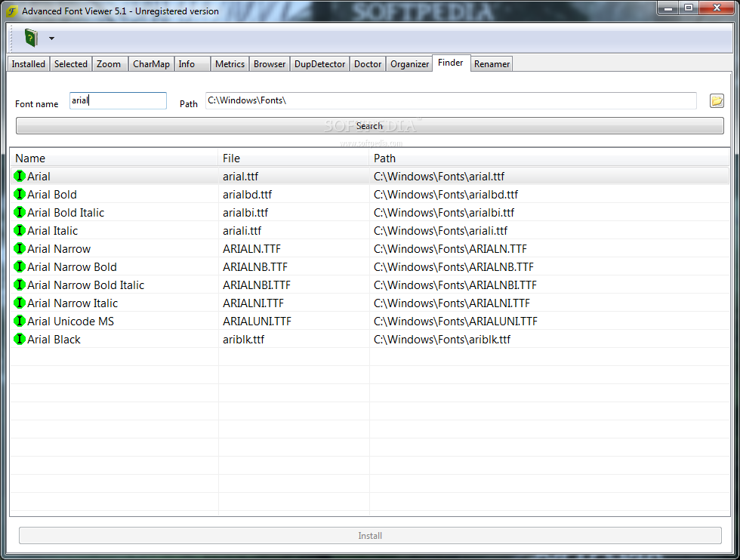Open the Metrics tab
This screenshot has width=740, height=560.
230,63
